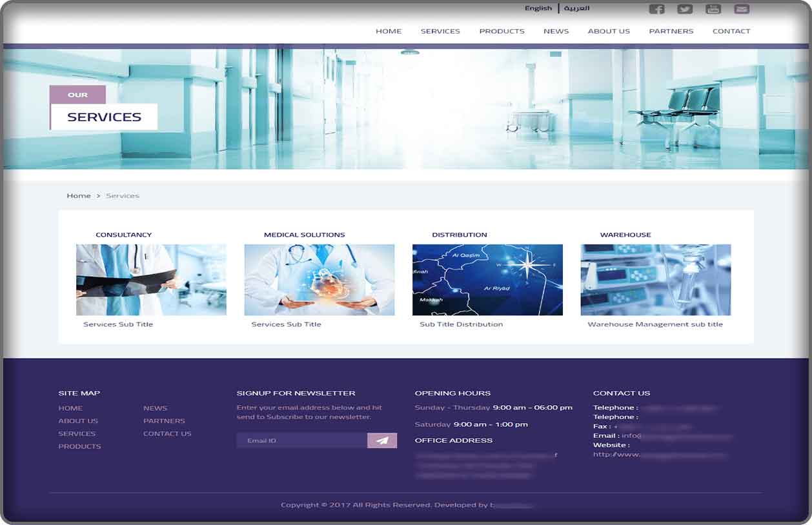The image size is (812, 525).
Task: Open News link in footer site map
Action: [155, 408]
